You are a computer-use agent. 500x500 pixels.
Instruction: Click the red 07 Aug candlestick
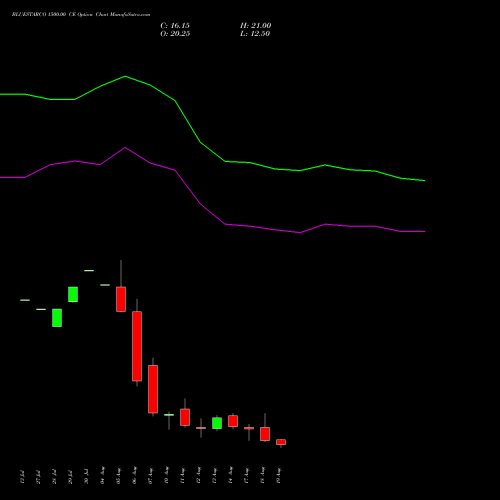click(153, 389)
